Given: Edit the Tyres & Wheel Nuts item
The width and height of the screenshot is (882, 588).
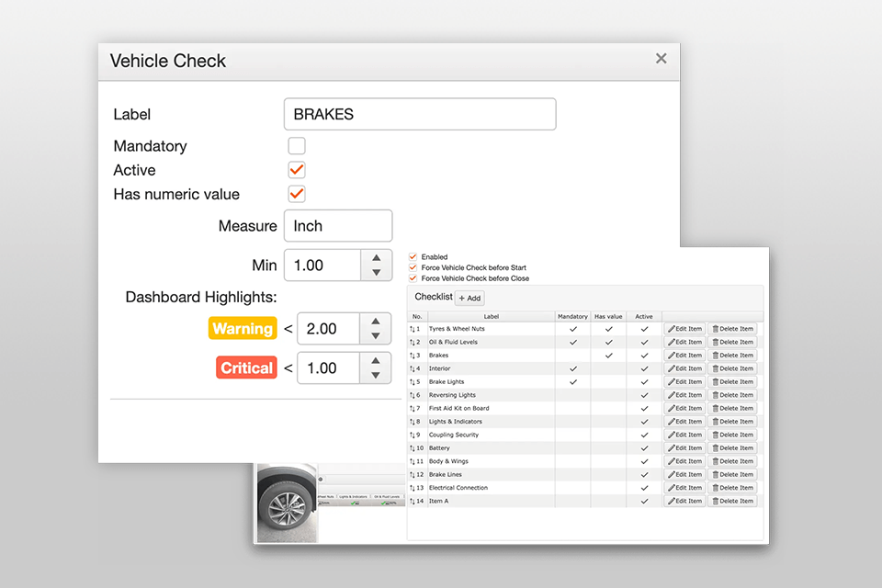Looking at the screenshot, I should (x=684, y=329).
